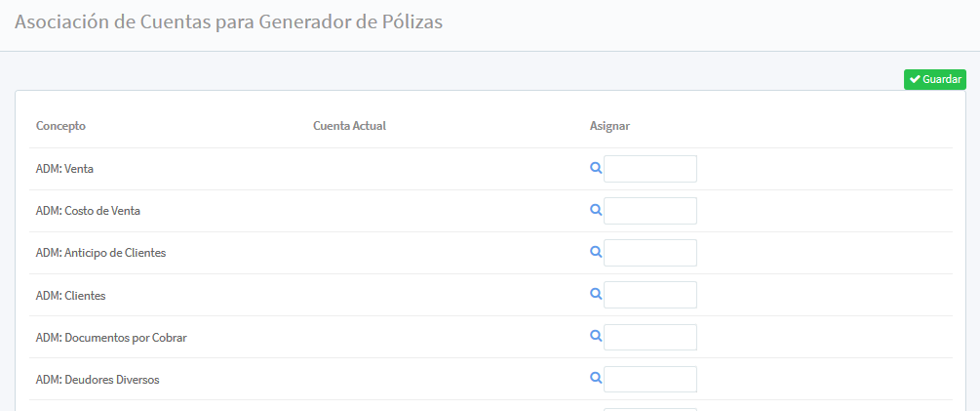Open account lookup for Anticipo de Clientes
Image resolution: width=980 pixels, height=411 pixels.
(596, 252)
